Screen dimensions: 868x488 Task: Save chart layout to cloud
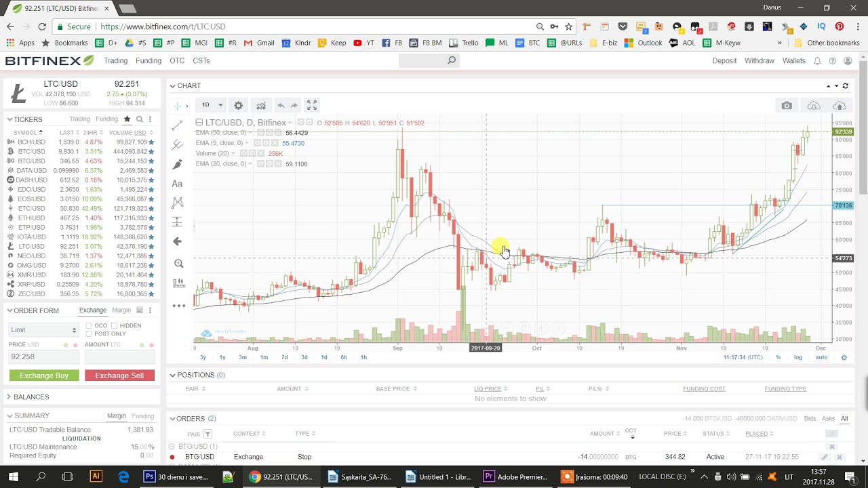(x=840, y=106)
